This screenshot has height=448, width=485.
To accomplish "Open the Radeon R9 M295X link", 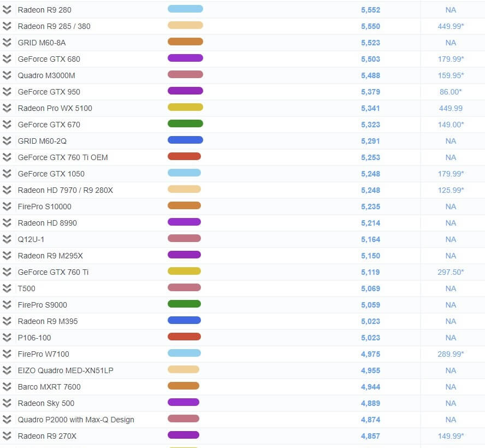I will (50, 256).
